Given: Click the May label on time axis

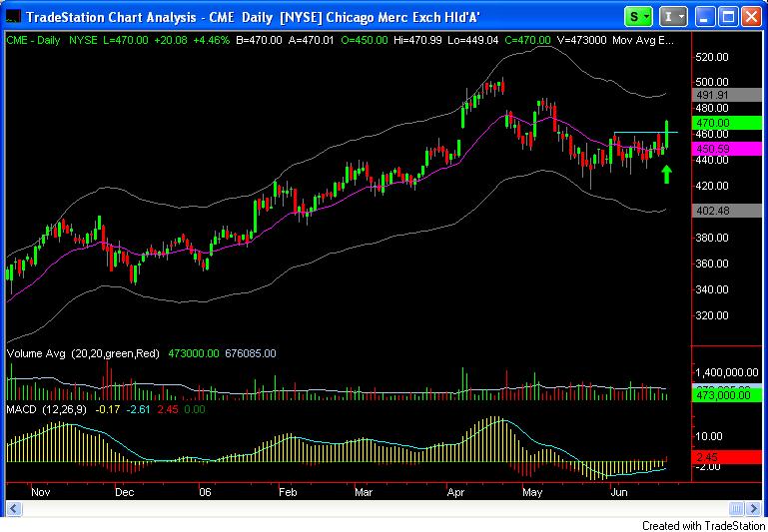Looking at the screenshot, I should pos(532,492).
